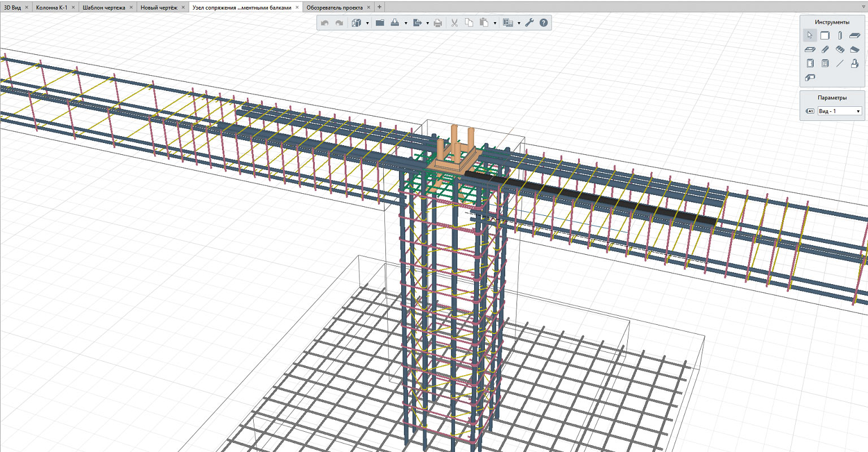Click the printer icon
868x452 pixels.
pos(437,23)
